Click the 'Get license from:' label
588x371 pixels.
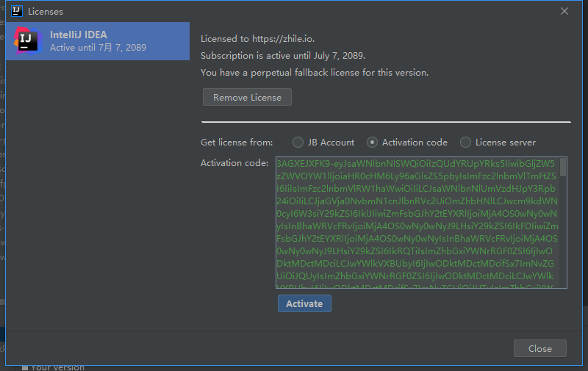[x=236, y=143]
